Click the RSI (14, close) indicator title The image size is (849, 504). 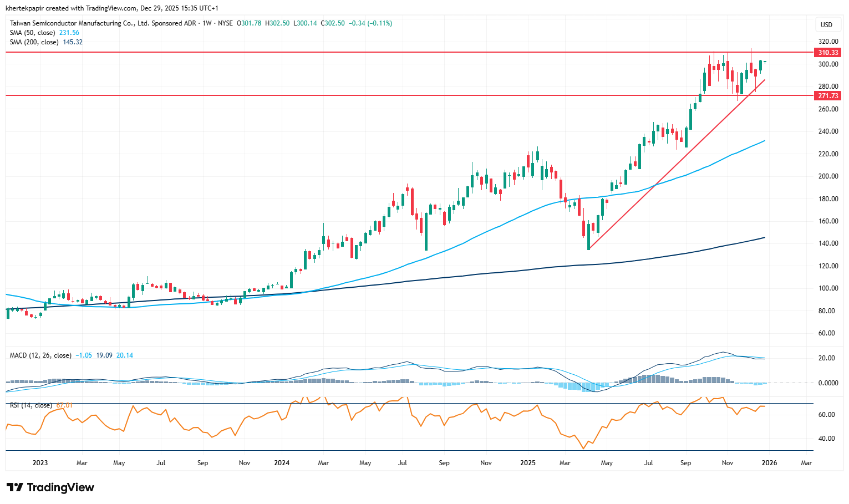(x=31, y=405)
